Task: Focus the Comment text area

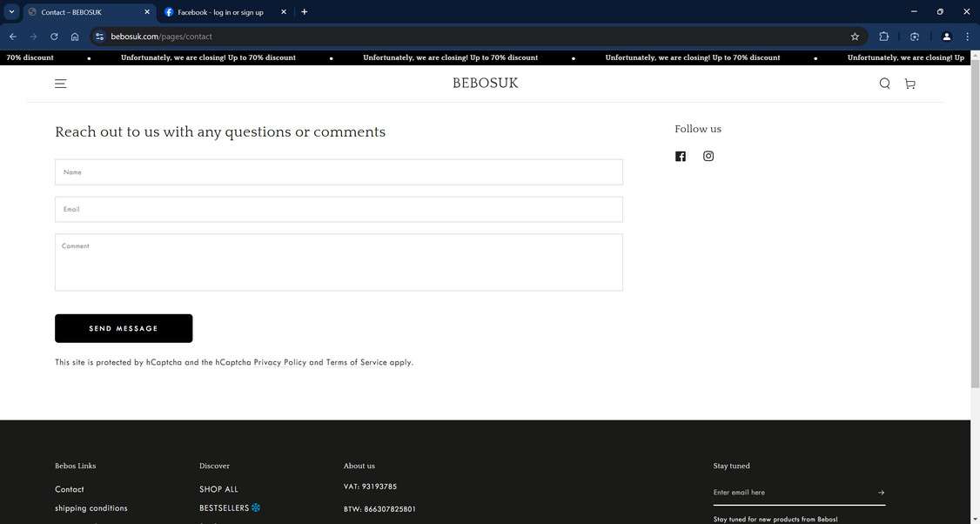Action: click(339, 262)
